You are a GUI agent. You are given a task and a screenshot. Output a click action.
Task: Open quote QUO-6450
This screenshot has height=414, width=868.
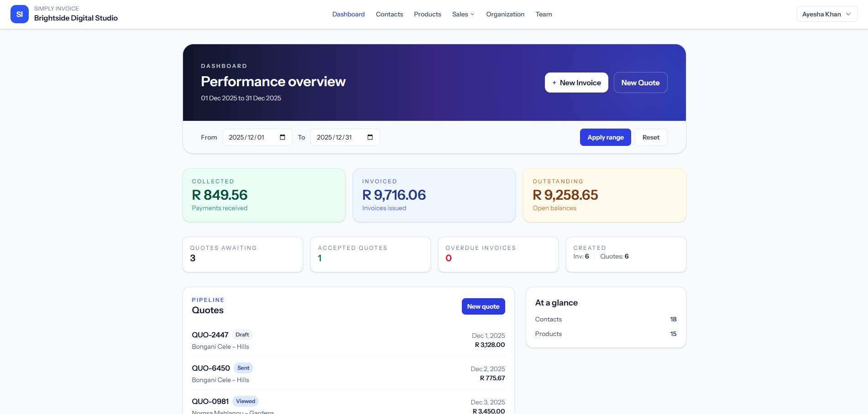click(x=211, y=368)
